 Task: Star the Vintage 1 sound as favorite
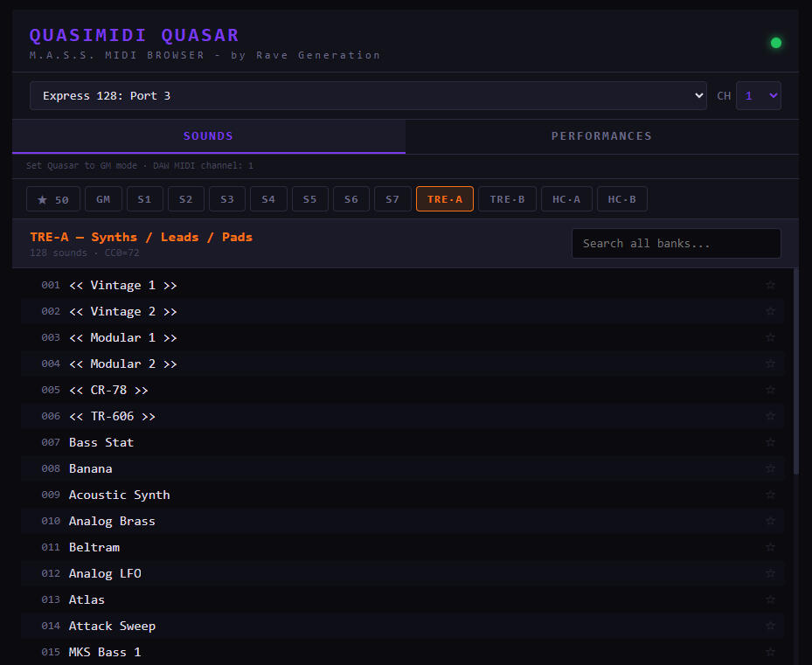[770, 285]
